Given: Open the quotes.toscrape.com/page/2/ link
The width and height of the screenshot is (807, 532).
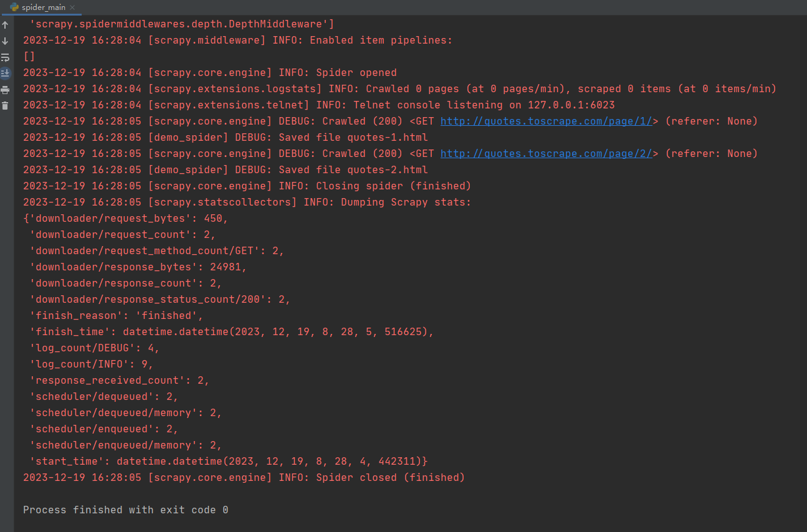Looking at the screenshot, I should pos(546,153).
